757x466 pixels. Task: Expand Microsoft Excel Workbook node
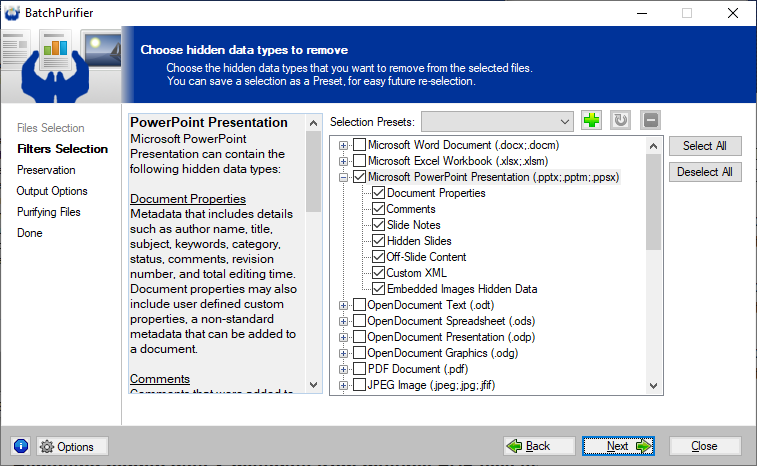[x=343, y=161]
